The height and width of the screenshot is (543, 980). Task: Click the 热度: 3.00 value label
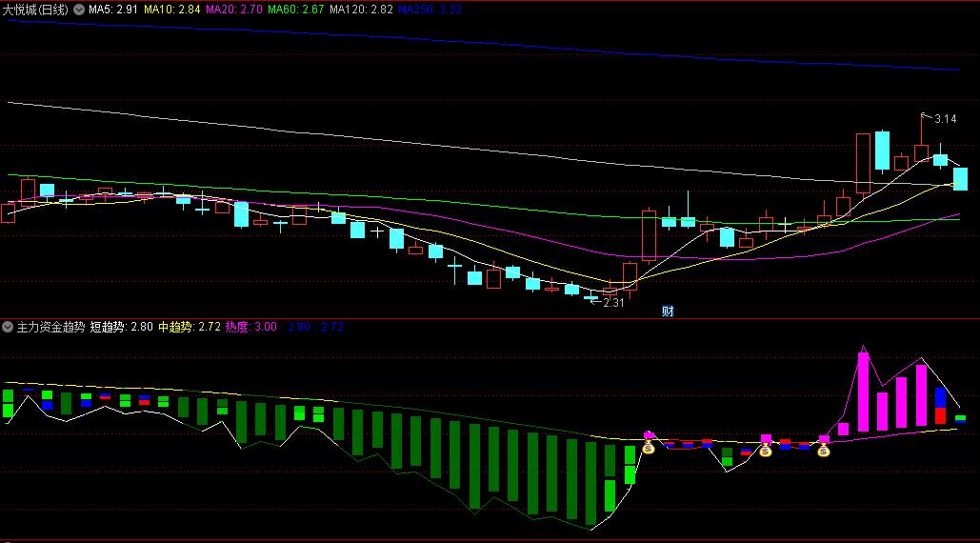pos(251,327)
